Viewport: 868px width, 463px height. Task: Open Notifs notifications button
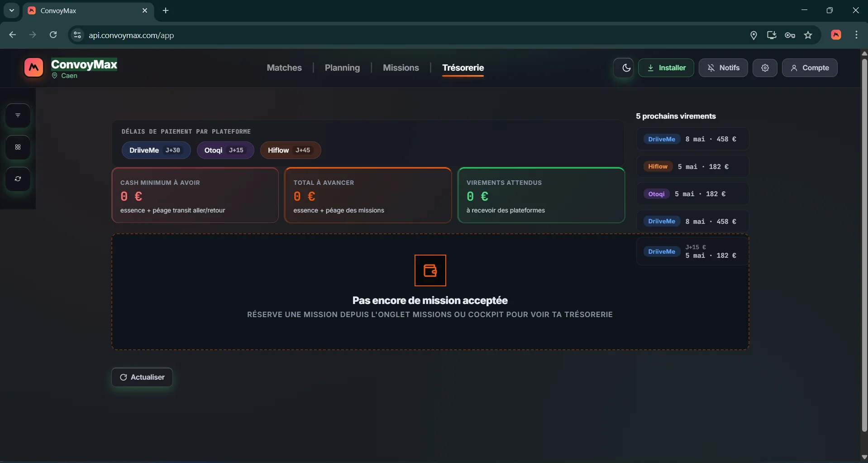723,68
